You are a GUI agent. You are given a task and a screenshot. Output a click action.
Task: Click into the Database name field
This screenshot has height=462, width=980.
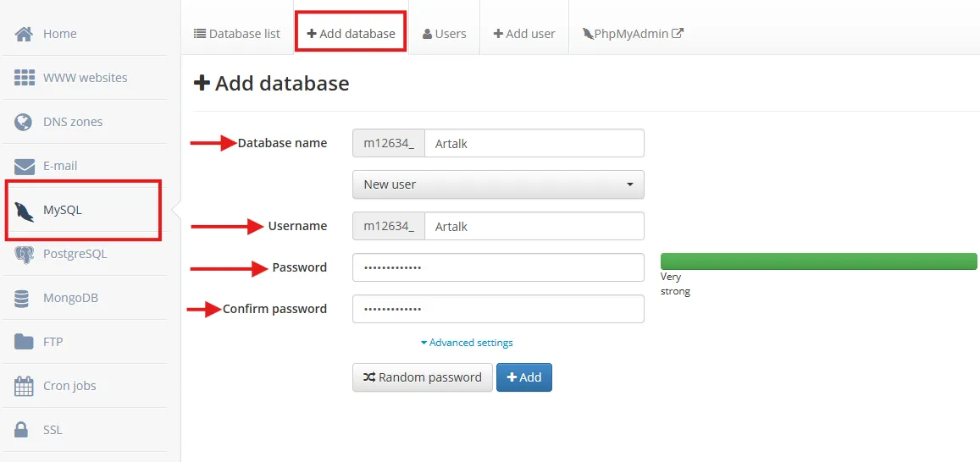533,144
